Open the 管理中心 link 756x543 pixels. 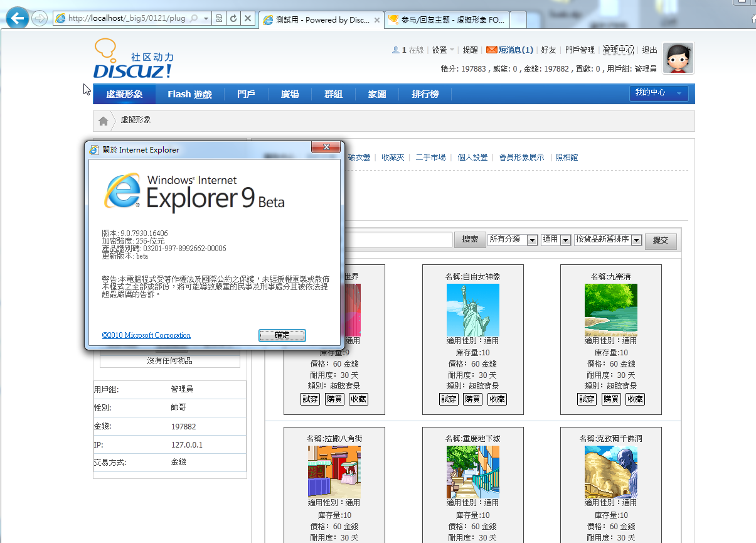point(619,50)
